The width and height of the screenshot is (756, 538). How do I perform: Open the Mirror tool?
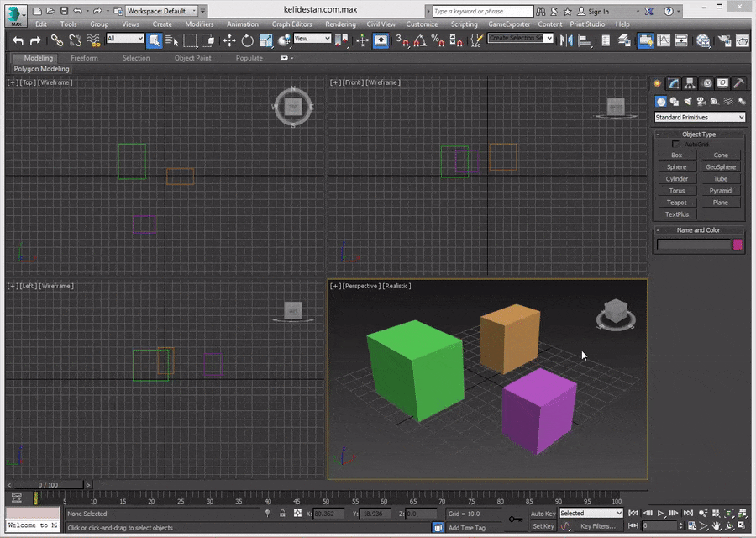[566, 40]
